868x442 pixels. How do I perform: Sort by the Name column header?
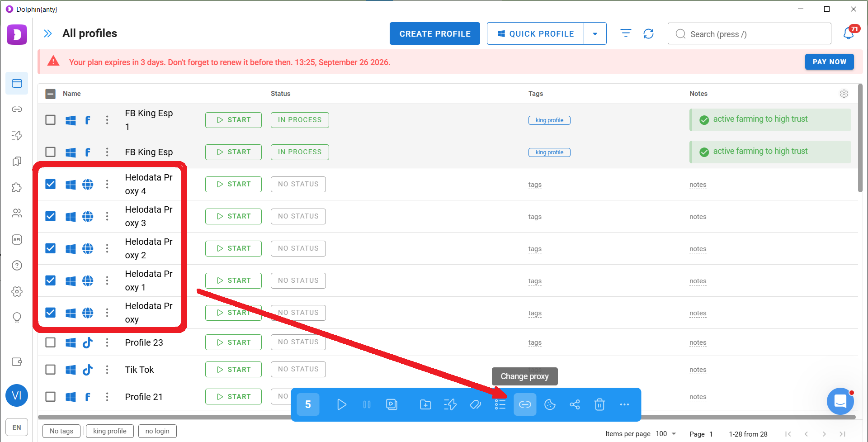click(72, 94)
